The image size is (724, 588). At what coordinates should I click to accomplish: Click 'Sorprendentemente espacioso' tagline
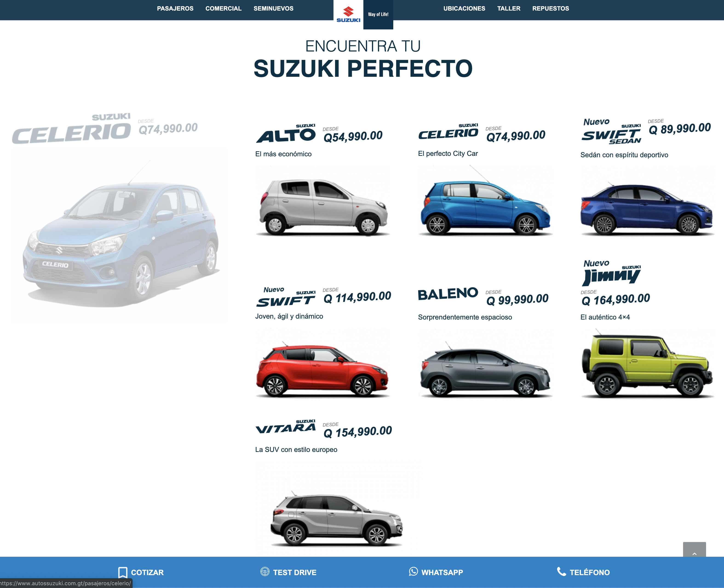pyautogui.click(x=465, y=317)
